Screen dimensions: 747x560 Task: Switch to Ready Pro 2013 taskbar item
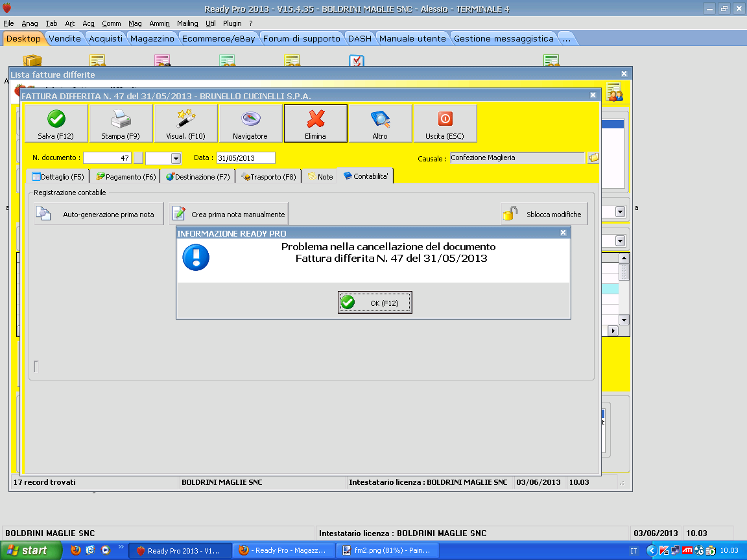pos(180,550)
